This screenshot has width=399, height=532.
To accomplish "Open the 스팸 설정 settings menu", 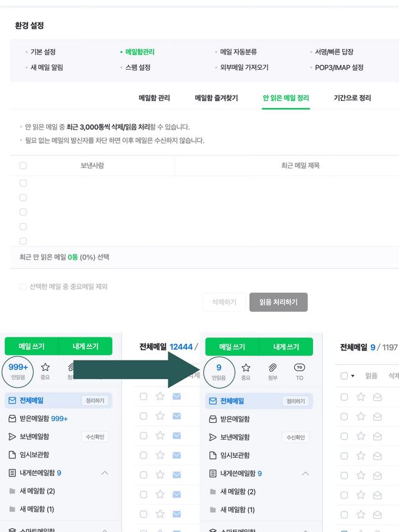I will point(134,67).
